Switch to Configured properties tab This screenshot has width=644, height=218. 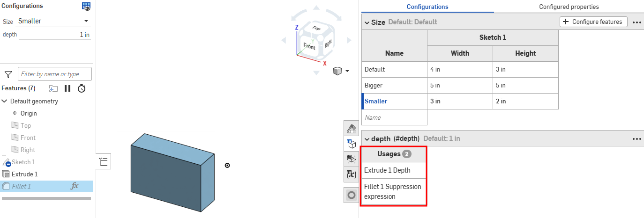pyautogui.click(x=569, y=7)
